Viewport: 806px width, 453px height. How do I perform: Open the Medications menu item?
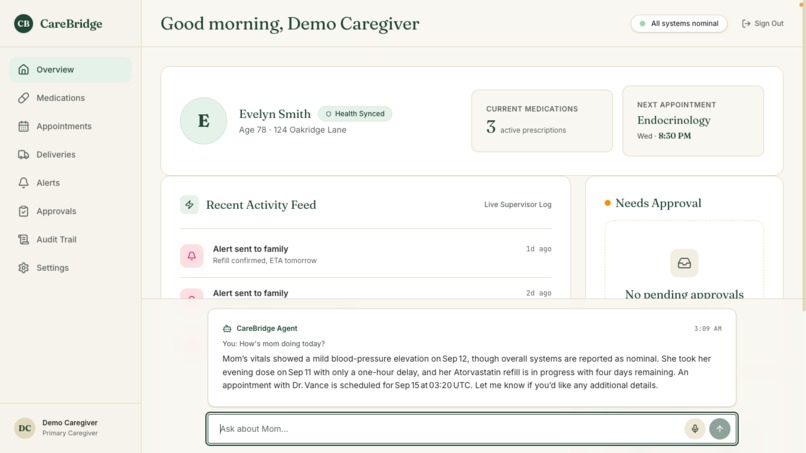[x=70, y=98]
